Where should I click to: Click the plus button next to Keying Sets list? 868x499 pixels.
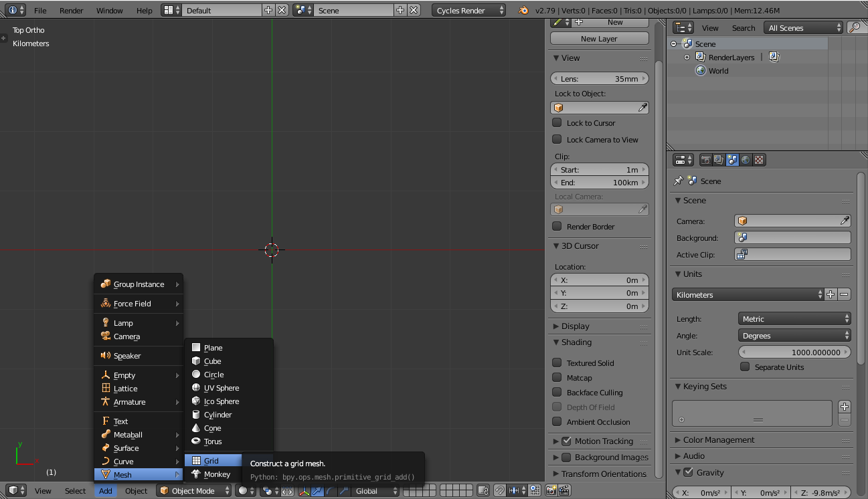(845, 407)
